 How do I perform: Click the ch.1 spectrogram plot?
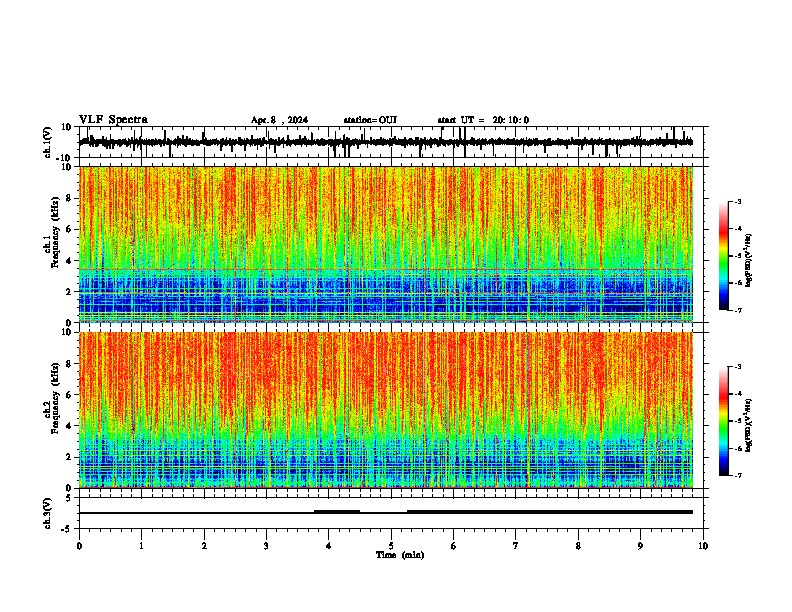coord(386,244)
